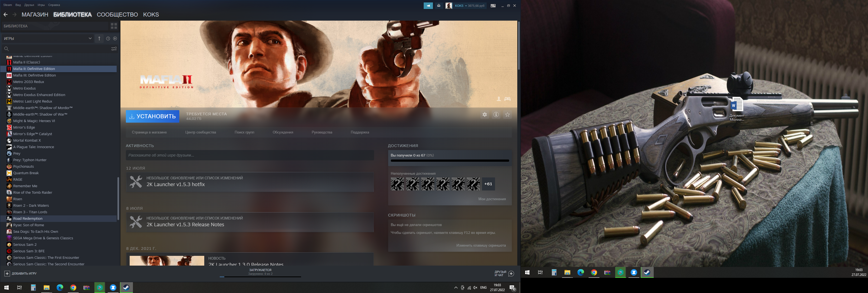Image resolution: width=868 pixels, height=293 pixels.
Task: Expand the ИГРЫ category dropdown
Action: coord(47,39)
